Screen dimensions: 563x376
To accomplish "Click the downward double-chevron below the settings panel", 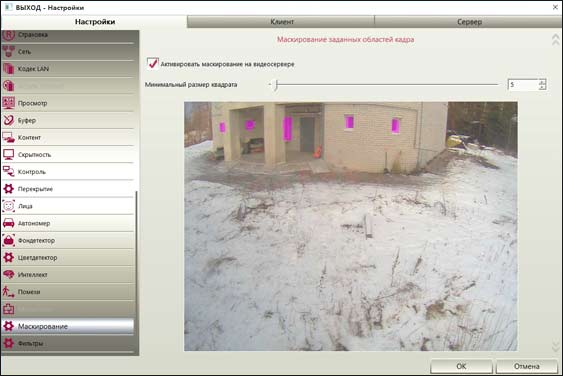I will click(x=555, y=347).
